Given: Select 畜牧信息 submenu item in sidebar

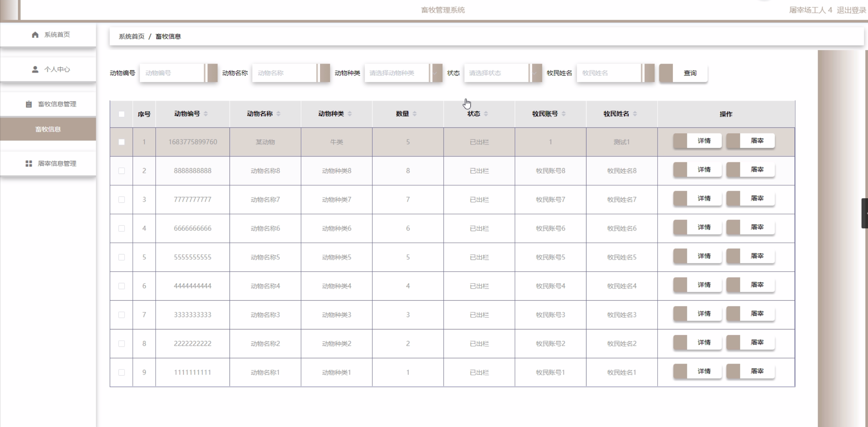Looking at the screenshot, I should click(x=48, y=129).
